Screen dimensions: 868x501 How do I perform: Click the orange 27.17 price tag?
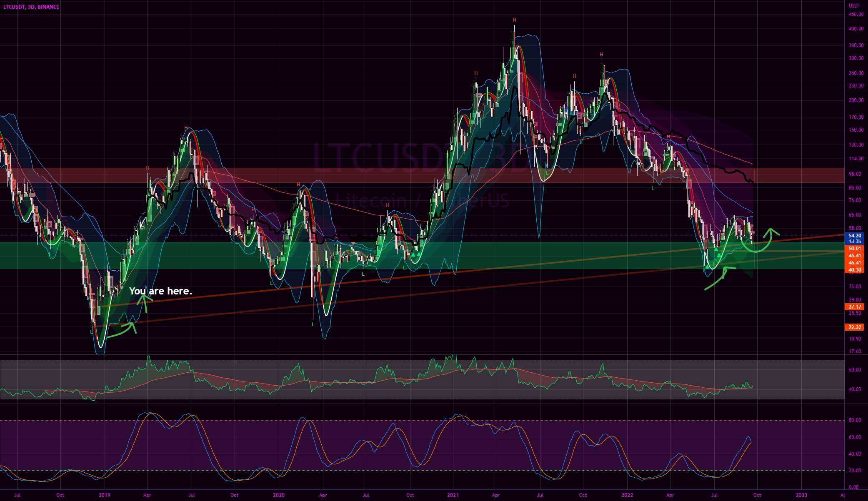[x=855, y=307]
